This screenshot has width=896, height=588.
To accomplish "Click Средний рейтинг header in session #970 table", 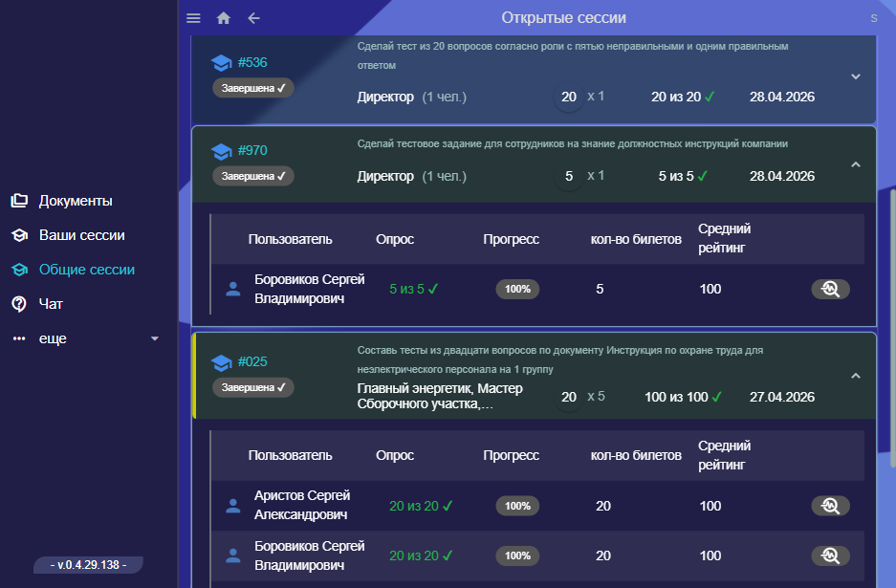I will (x=725, y=238).
